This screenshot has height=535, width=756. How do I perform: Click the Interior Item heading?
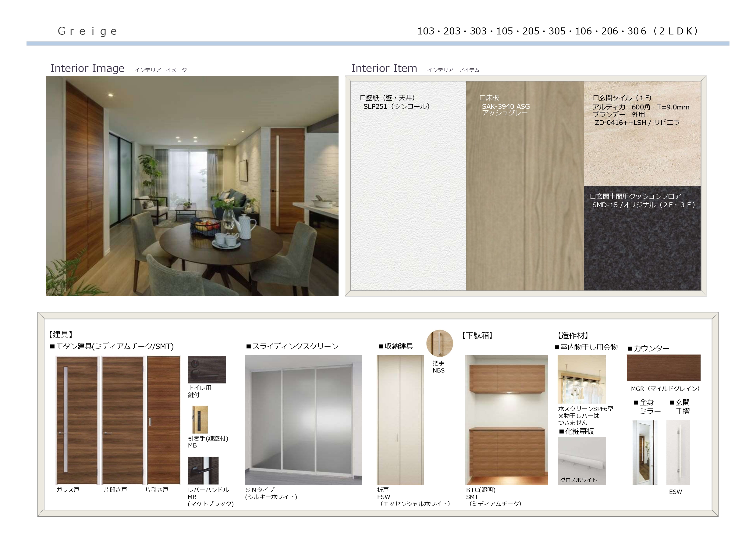pos(384,68)
